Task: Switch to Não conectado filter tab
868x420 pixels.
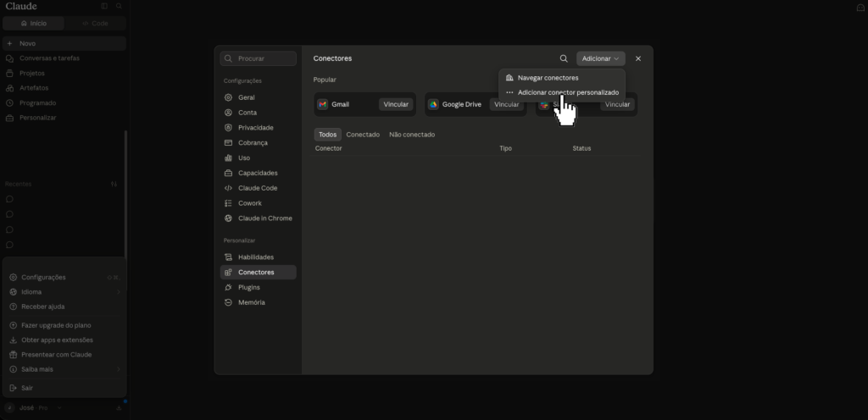Action: click(412, 135)
